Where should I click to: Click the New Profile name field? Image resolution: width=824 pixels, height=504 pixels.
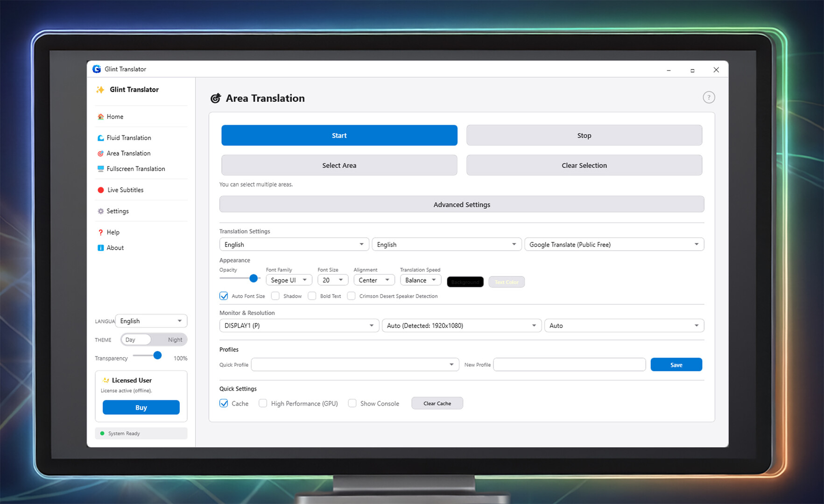pos(570,364)
